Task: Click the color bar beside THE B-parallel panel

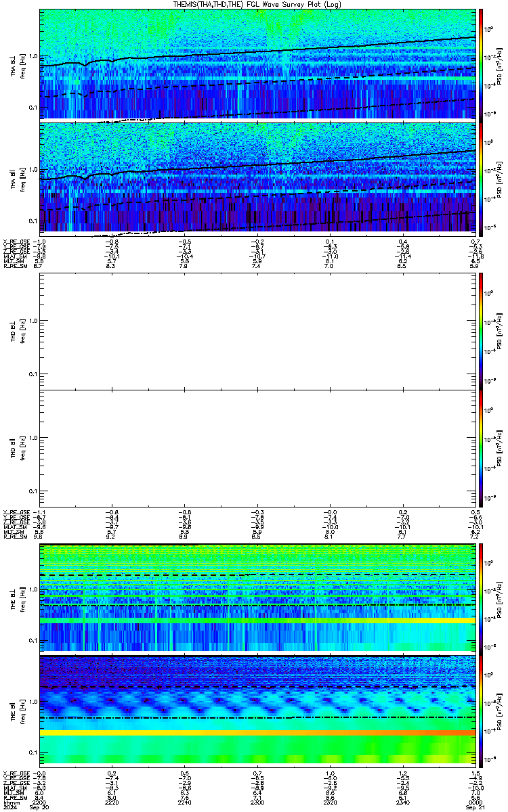Action: point(481,709)
